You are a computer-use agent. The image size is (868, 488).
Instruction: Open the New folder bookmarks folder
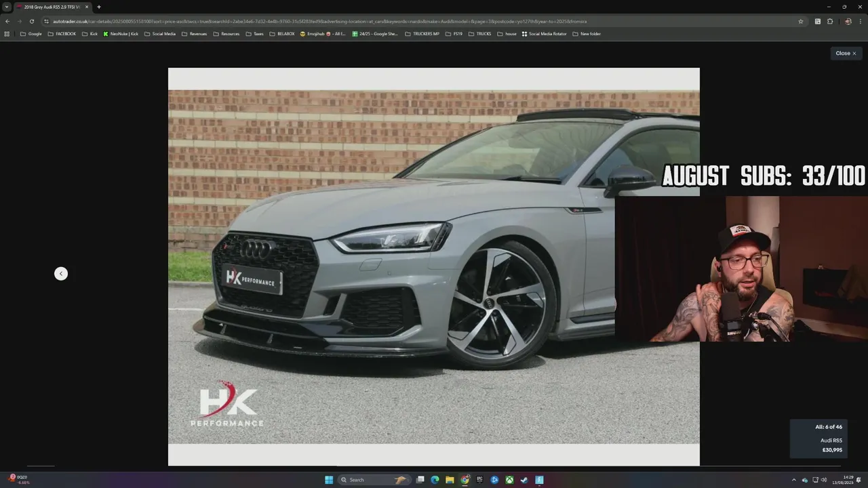pyautogui.click(x=587, y=34)
